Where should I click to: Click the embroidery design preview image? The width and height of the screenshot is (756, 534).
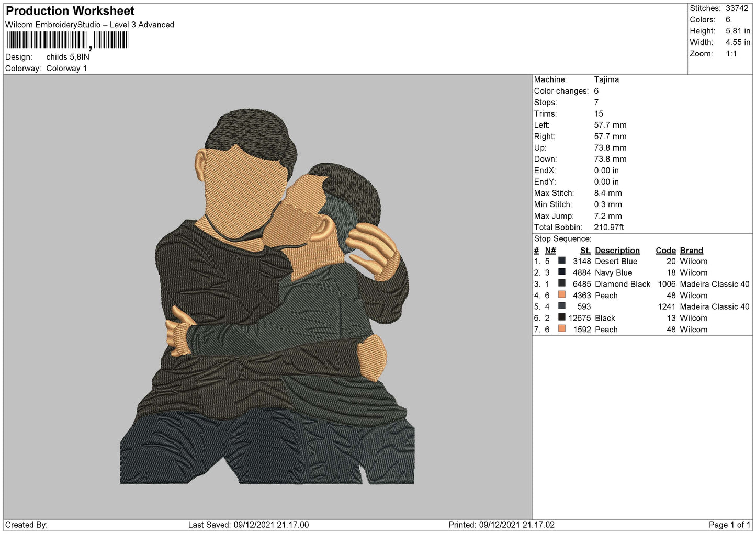pyautogui.click(x=267, y=297)
